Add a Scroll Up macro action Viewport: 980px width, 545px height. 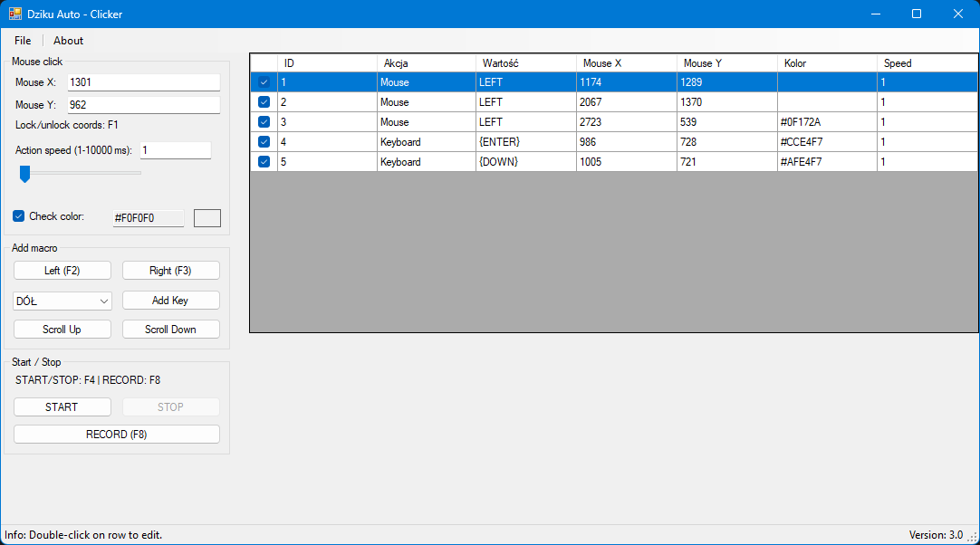click(62, 330)
